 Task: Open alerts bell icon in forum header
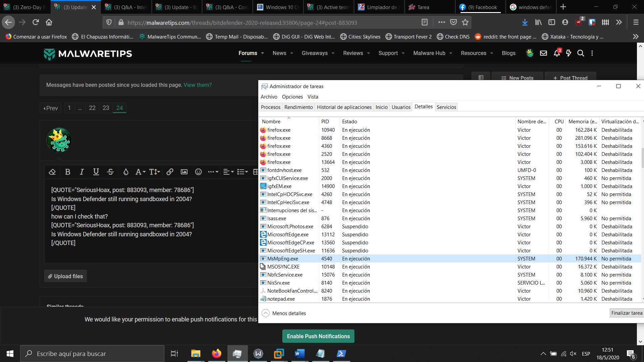point(557,53)
